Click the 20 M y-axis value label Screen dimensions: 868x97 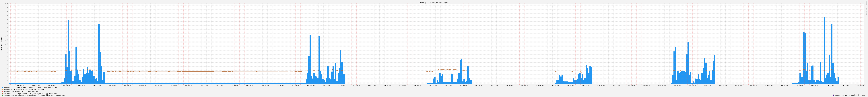pos(6,4)
